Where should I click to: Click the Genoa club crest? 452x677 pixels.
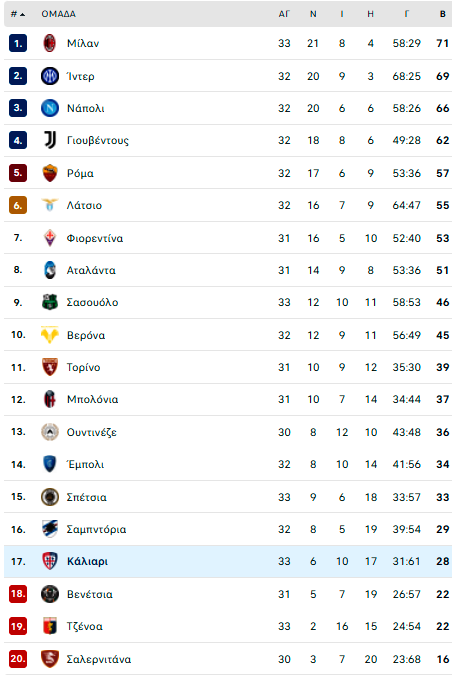click(x=50, y=626)
